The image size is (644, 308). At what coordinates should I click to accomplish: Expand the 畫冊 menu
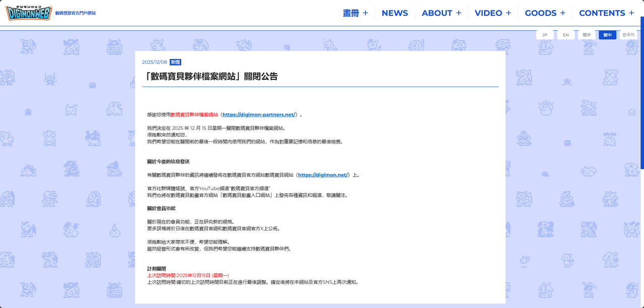(x=355, y=13)
